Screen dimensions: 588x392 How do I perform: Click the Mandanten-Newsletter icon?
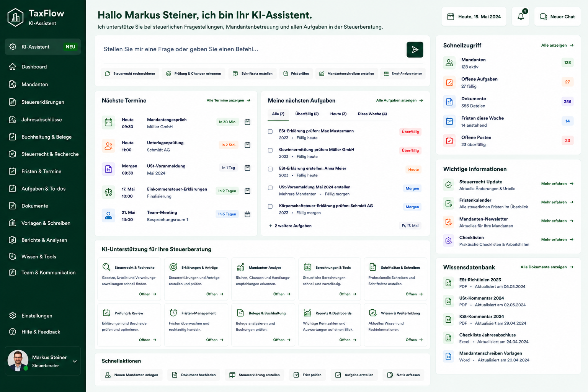point(448,222)
